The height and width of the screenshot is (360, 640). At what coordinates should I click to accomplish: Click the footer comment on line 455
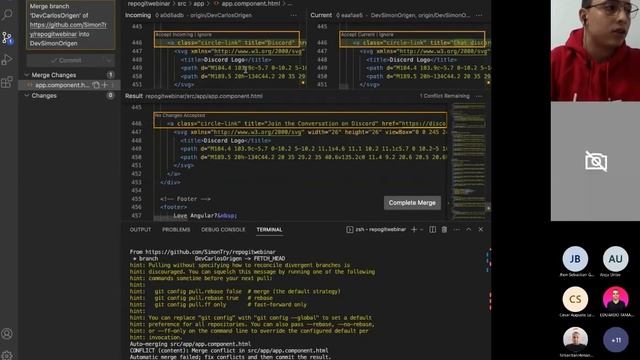pos(186,199)
